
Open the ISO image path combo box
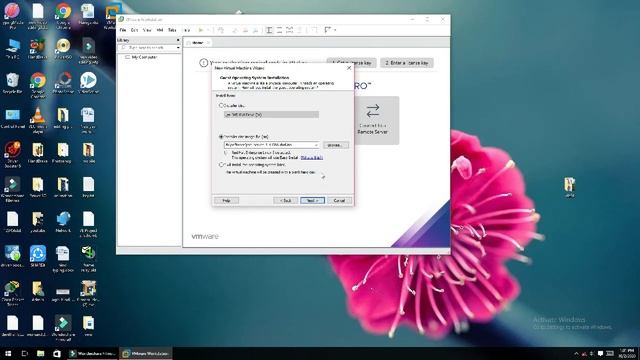[271, 145]
